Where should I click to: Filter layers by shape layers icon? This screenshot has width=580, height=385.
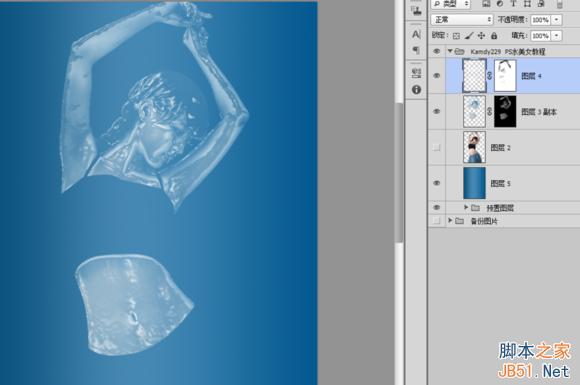click(x=527, y=3)
